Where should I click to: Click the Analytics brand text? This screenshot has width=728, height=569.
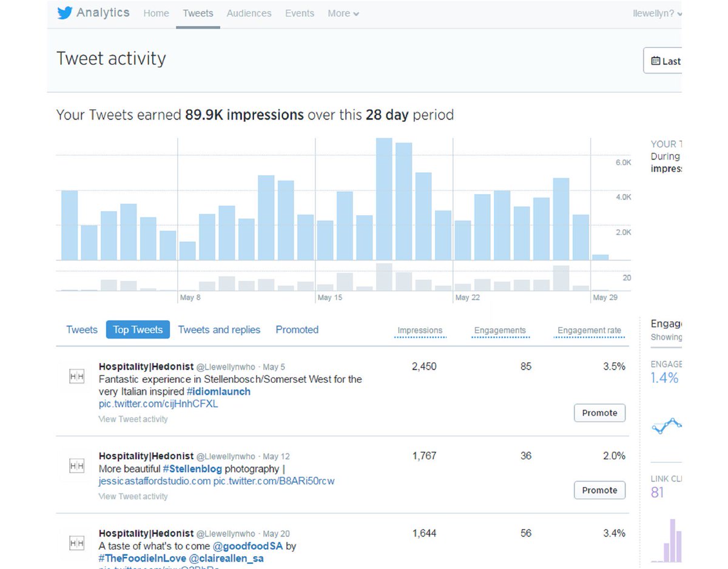pos(103,13)
